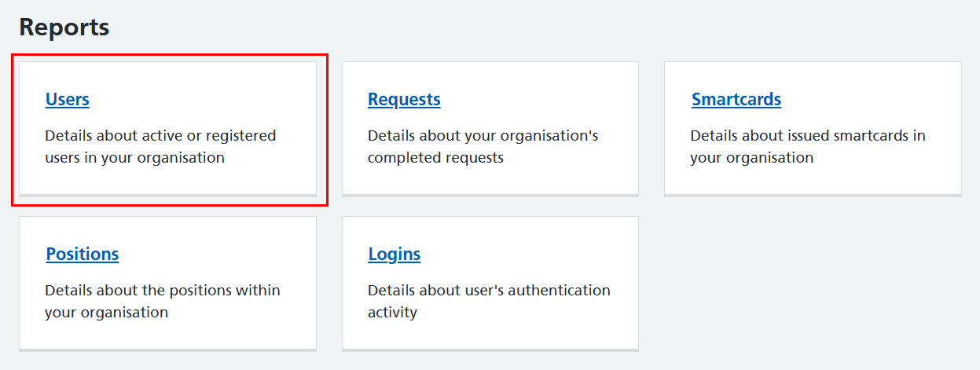980x370 pixels.
Task: Click 'Details about your organisation's completed requests' text
Action: click(x=483, y=146)
